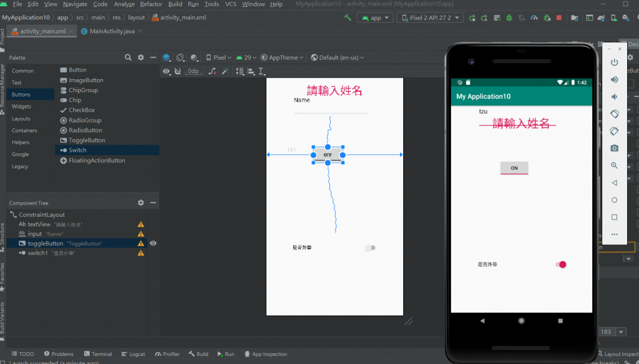
Task: Click emulator navigation bar home button
Action: pyautogui.click(x=521, y=321)
